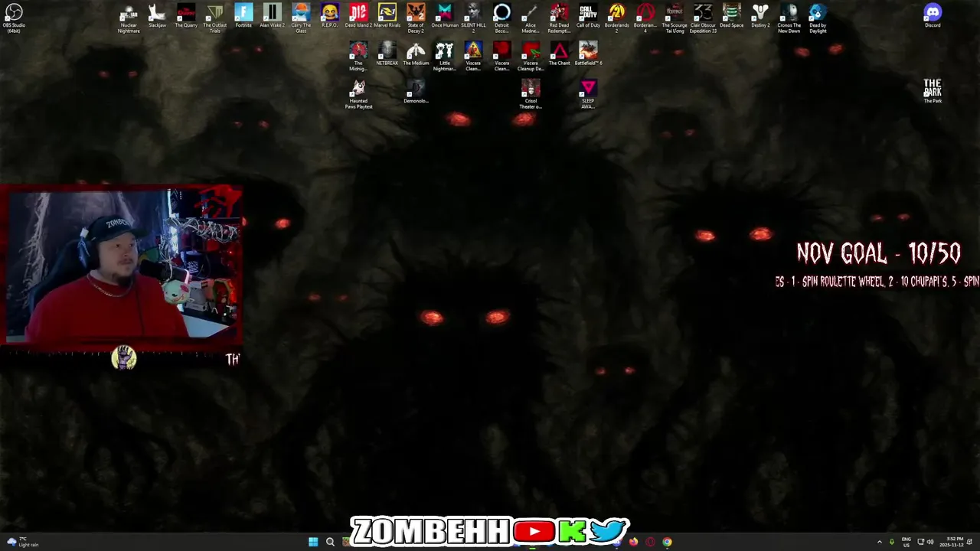Select The Midnight game shortcut
980x551 pixels.
point(358,57)
